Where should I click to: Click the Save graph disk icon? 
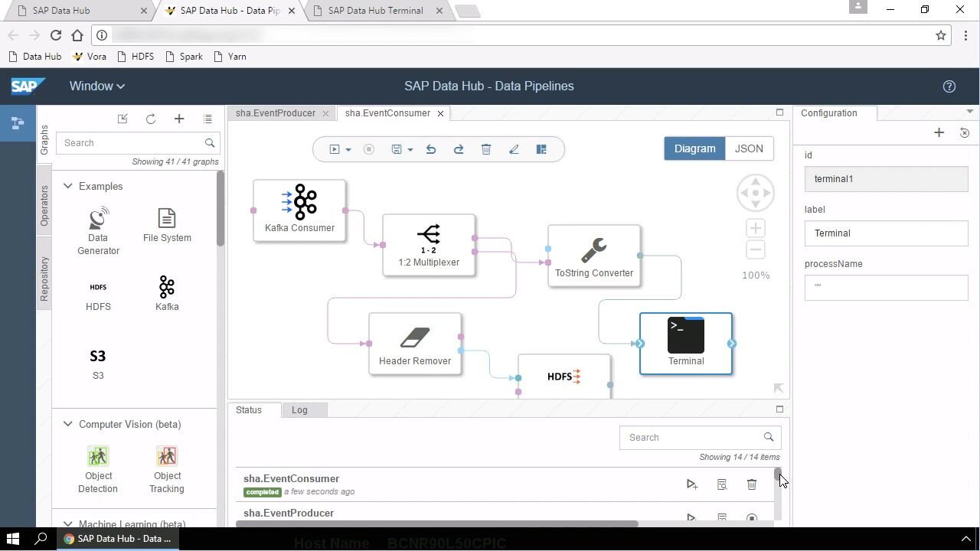(x=397, y=149)
